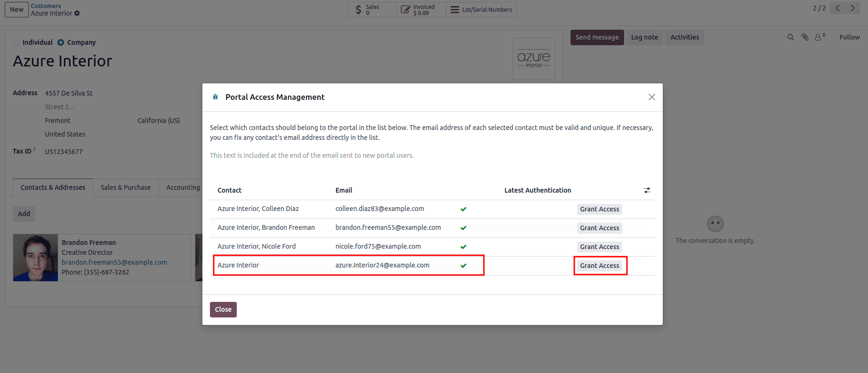This screenshot has height=373, width=868.
Task: Open the followers person icon
Action: [819, 37]
